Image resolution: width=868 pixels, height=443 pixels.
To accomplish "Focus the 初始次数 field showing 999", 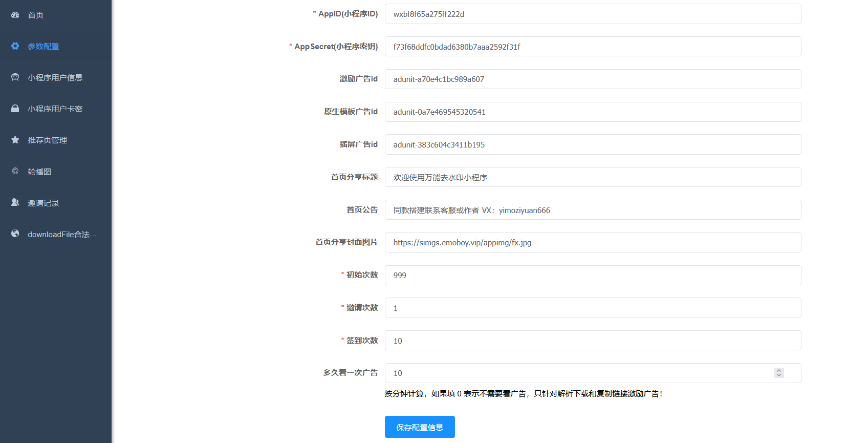I will coord(593,275).
